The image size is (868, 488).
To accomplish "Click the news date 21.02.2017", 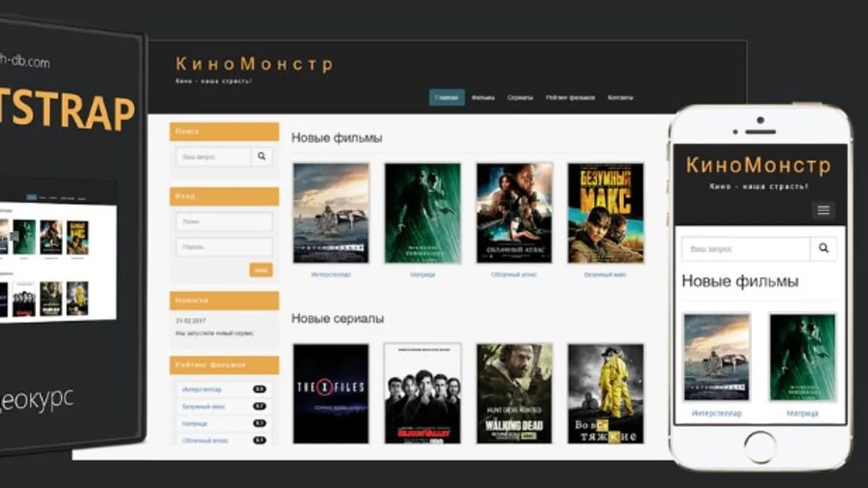I will pos(191,320).
